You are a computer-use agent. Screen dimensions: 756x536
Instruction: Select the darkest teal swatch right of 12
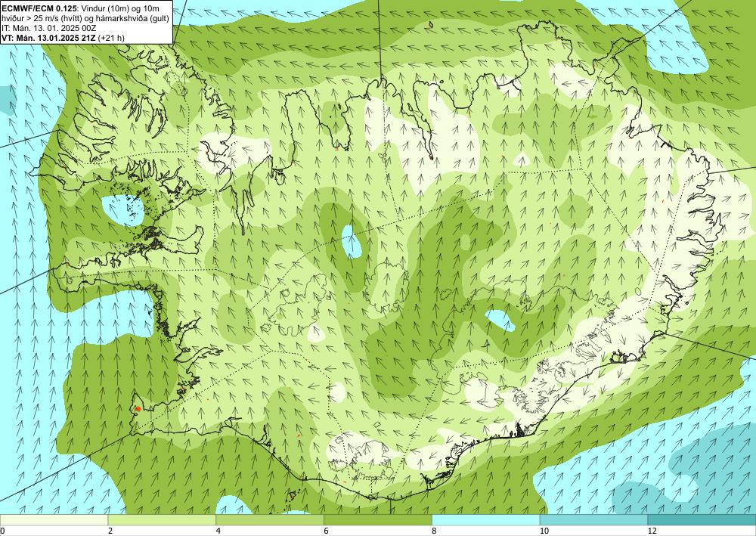702,519
